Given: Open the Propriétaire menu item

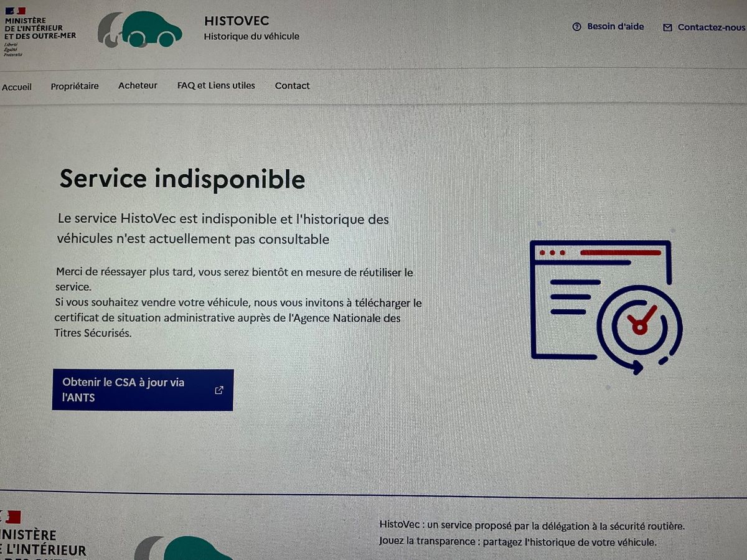Looking at the screenshot, I should (x=75, y=86).
